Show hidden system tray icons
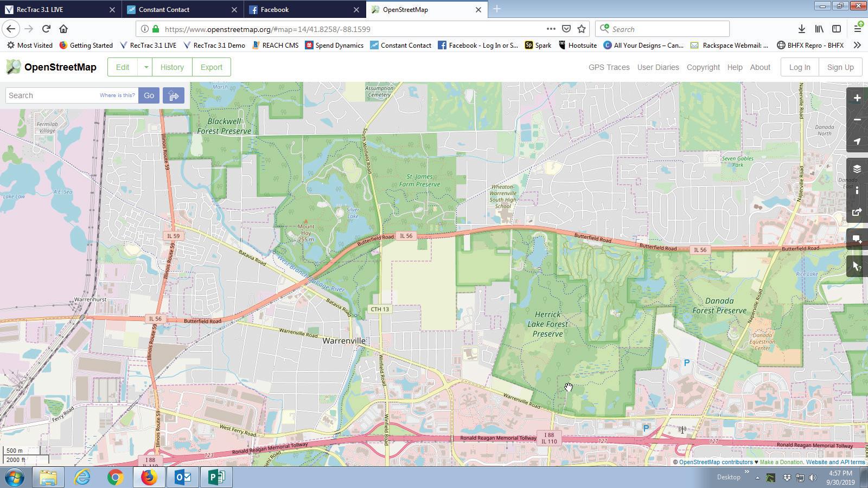This screenshot has height=488, width=868. pyautogui.click(x=757, y=478)
